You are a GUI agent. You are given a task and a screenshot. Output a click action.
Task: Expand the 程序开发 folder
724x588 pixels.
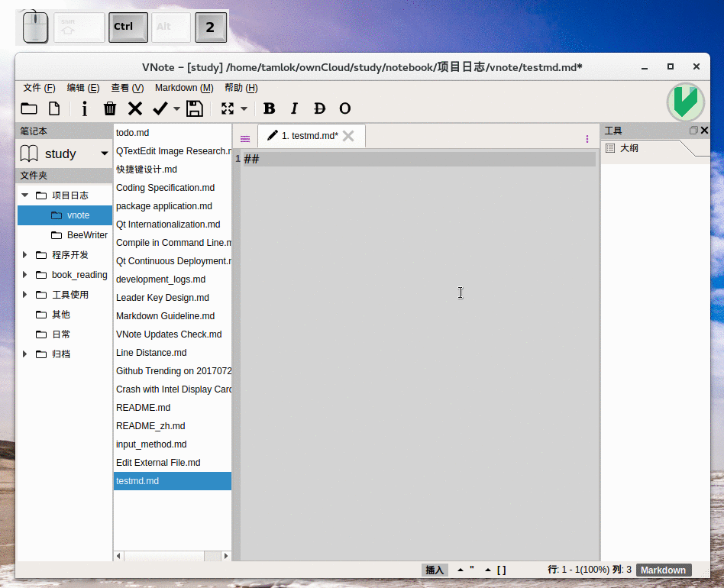(24, 255)
